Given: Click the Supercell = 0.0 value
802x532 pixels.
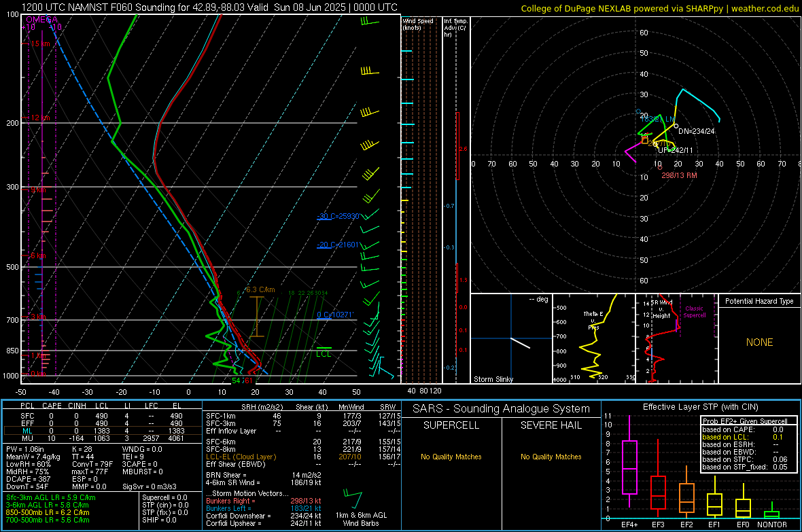Looking at the screenshot, I should [x=164, y=497].
